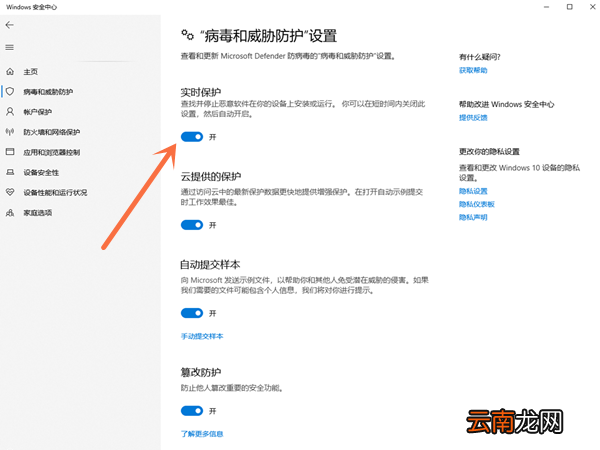Minimize the Windows 安全中心 window
600x450 pixels.
pyautogui.click(x=546, y=7)
